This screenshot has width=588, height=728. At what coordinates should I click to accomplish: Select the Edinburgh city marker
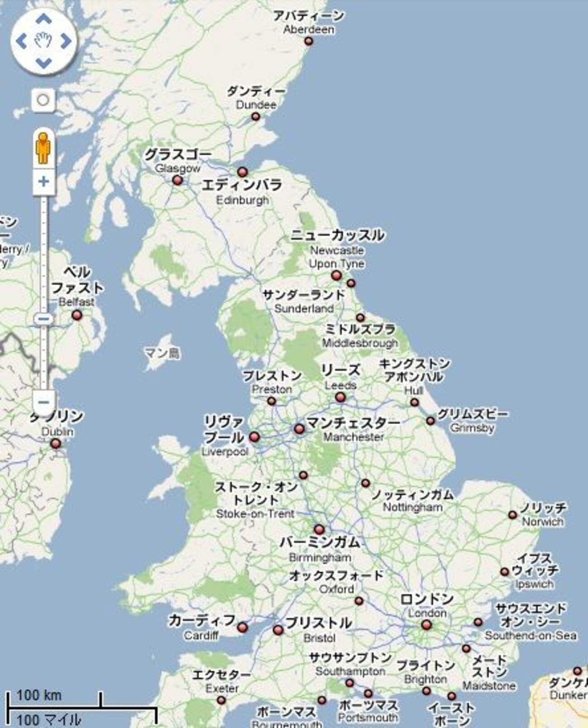point(243,172)
